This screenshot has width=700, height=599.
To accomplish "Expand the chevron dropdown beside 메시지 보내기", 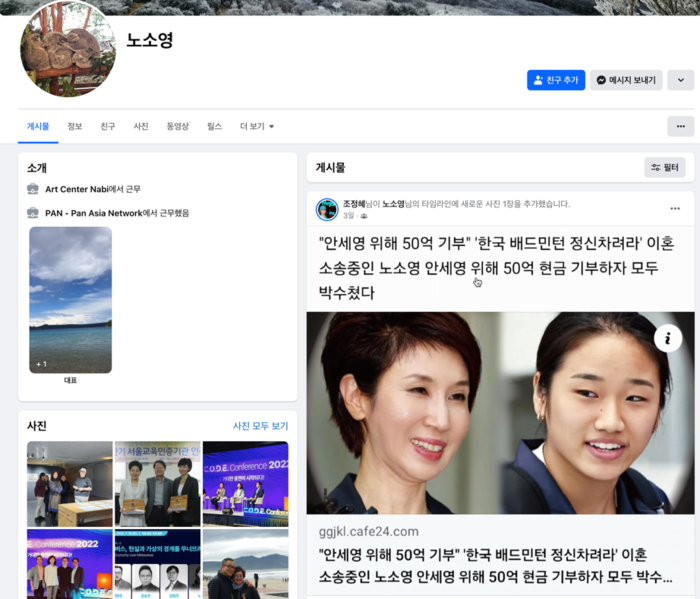I will [x=680, y=80].
